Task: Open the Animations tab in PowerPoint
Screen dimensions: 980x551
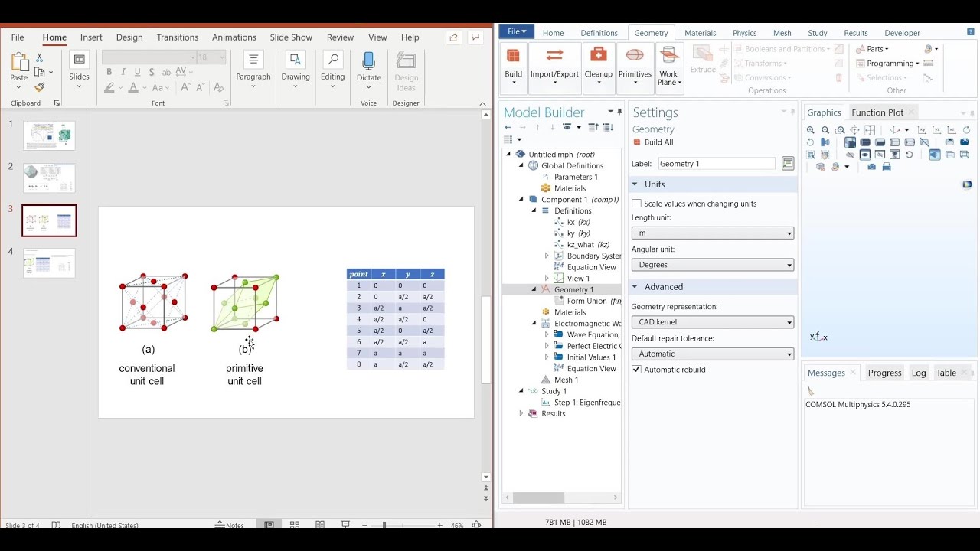Action: tap(234, 37)
